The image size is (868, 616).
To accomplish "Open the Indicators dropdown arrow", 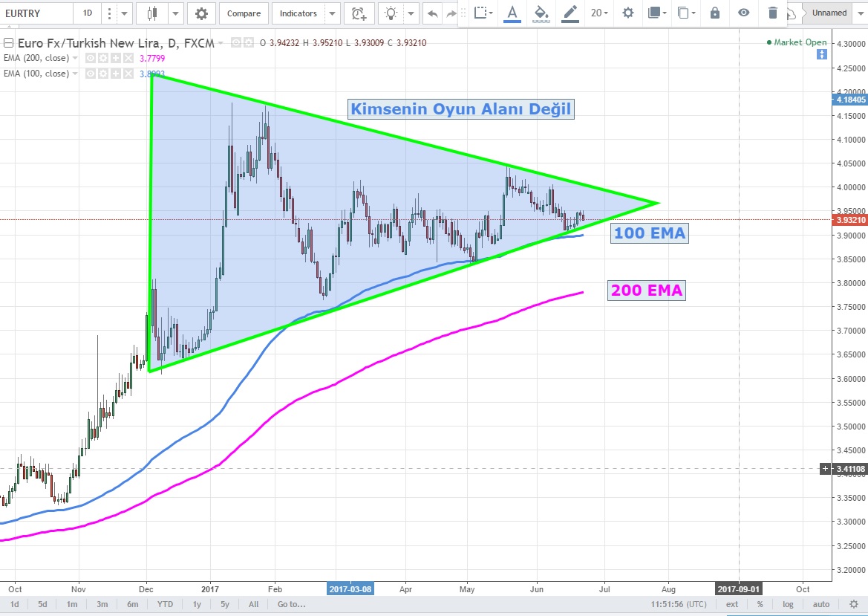I will 332,13.
